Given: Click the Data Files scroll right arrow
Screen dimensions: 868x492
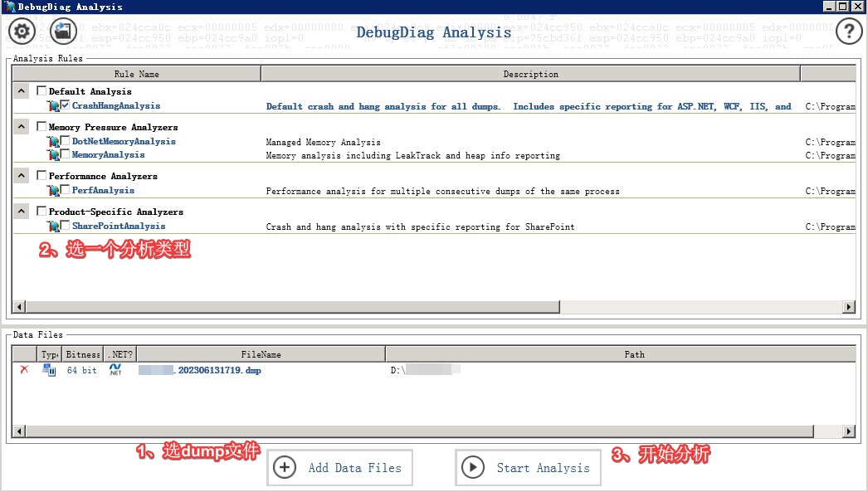Looking at the screenshot, I should tap(849, 431).
